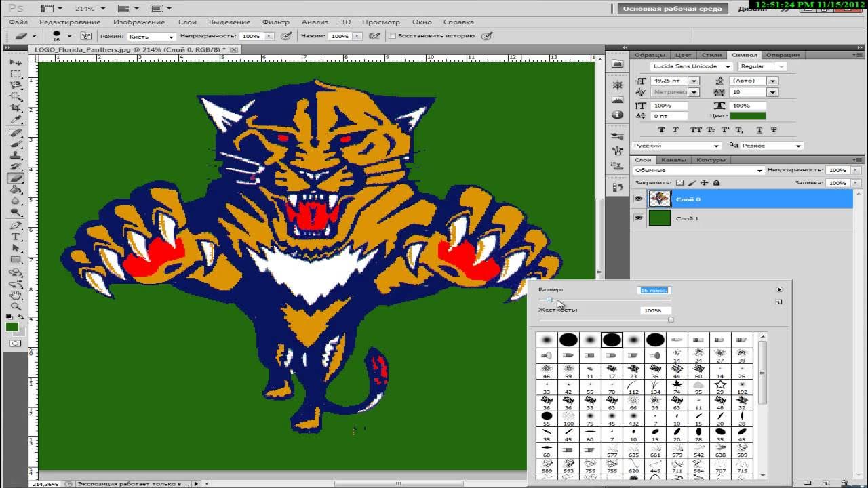Select layer thumbnail of 'Слой 1'
The height and width of the screenshot is (488, 868).
[x=659, y=218]
